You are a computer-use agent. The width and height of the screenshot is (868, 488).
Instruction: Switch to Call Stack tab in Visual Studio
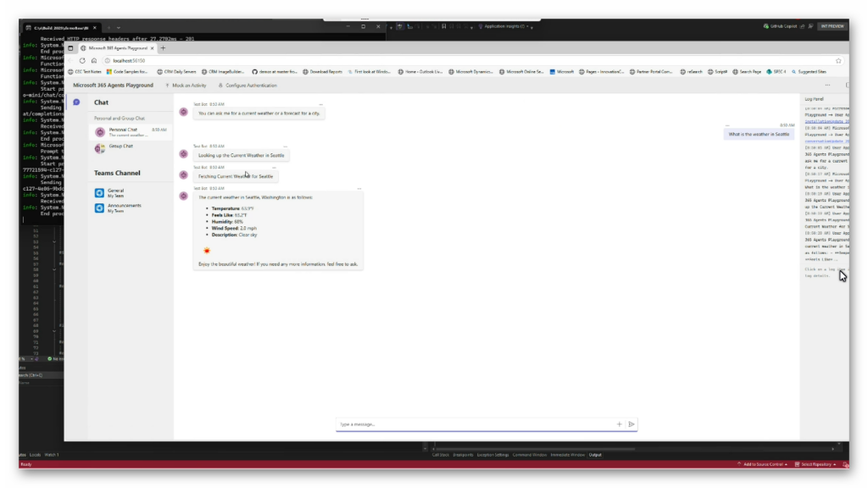[440, 455]
